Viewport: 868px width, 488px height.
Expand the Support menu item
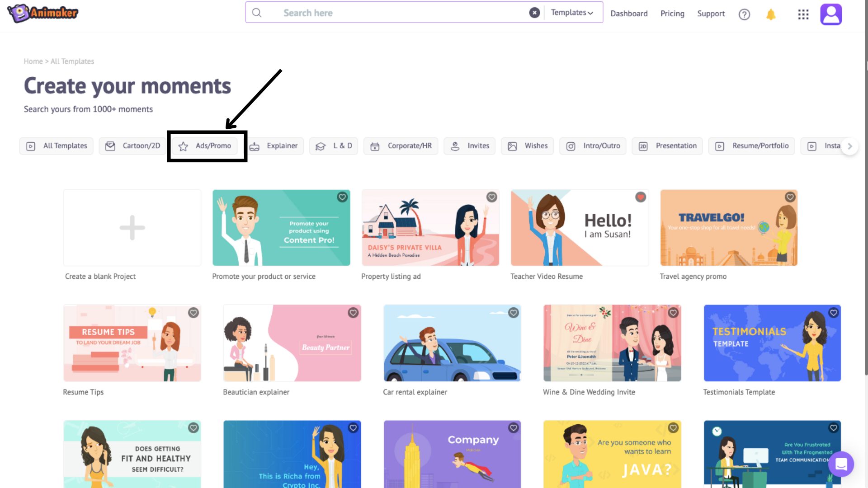[x=710, y=13]
